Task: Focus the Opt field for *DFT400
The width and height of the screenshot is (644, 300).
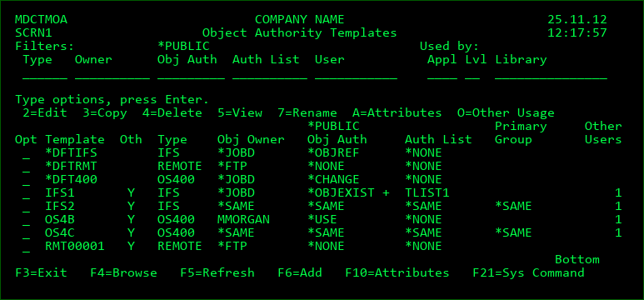Action: [27, 180]
